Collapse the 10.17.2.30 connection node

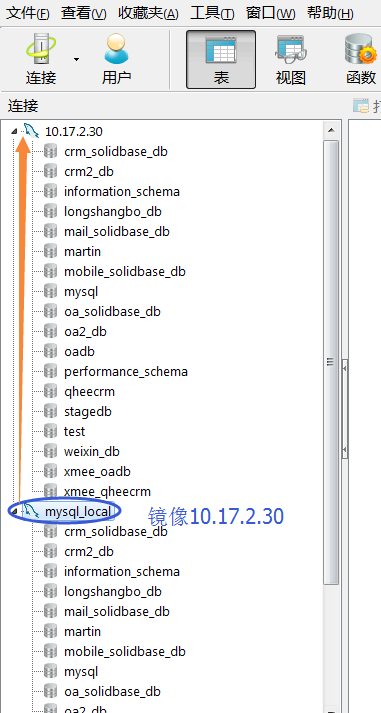tap(14, 131)
